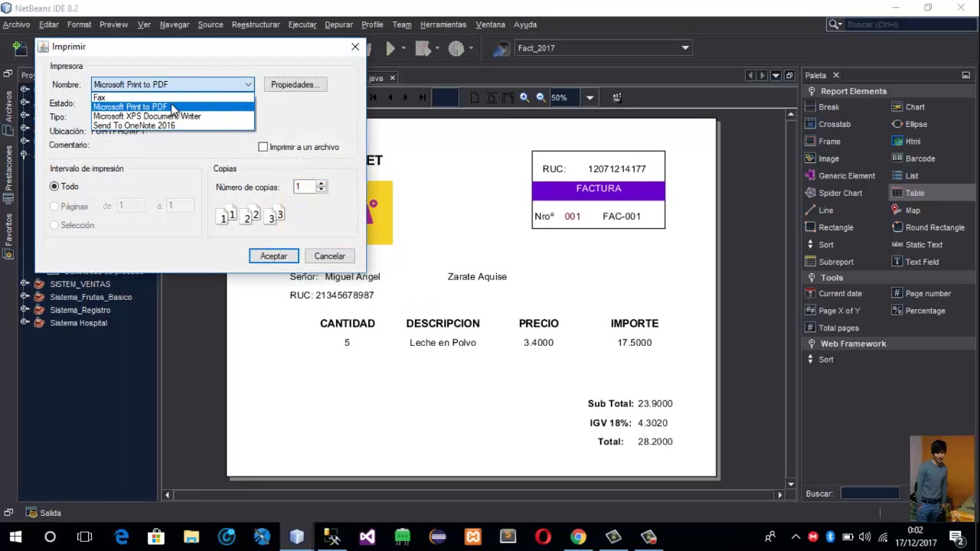The width and height of the screenshot is (980, 551).
Task: Jump to last page in preview toolbar
Action: click(x=422, y=98)
